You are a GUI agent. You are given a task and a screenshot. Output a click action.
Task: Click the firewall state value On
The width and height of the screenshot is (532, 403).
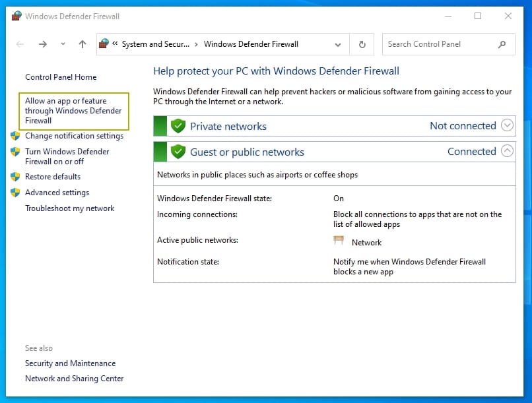[x=338, y=199]
